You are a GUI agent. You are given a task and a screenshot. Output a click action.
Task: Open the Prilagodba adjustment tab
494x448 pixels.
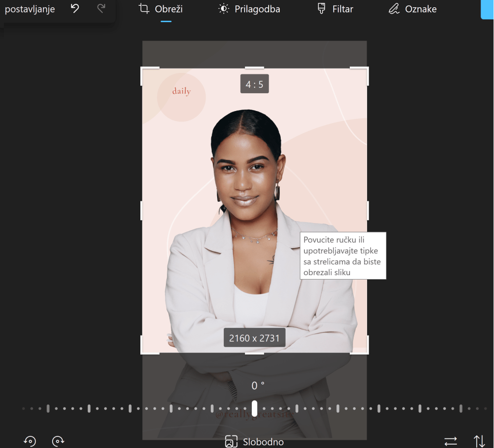click(249, 9)
